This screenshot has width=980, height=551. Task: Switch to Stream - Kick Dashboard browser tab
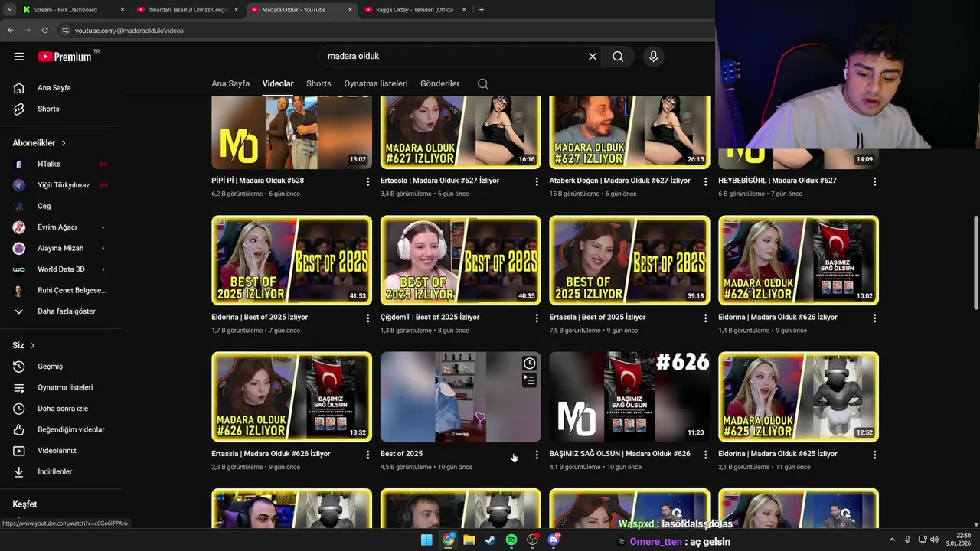[73, 10]
